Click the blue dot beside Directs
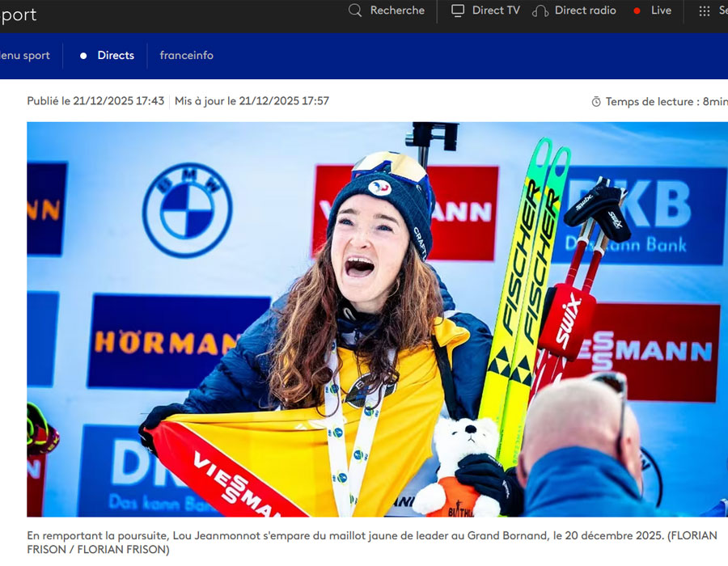The width and height of the screenshot is (728, 566). point(84,55)
